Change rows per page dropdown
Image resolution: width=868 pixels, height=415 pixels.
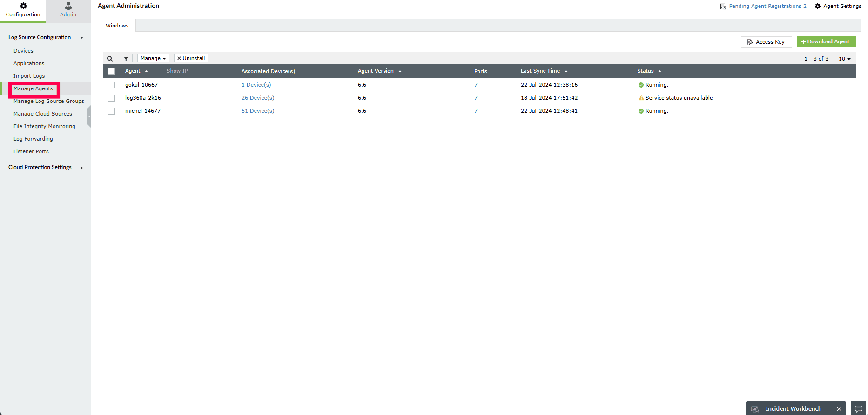click(844, 59)
